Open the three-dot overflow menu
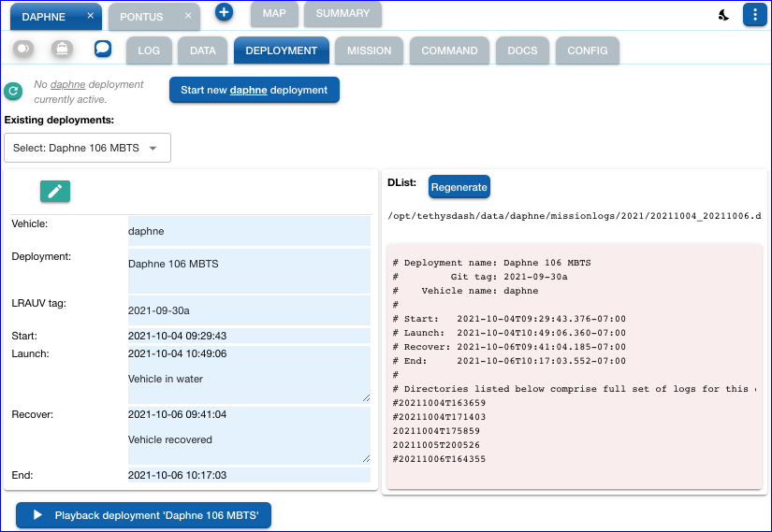 point(754,15)
